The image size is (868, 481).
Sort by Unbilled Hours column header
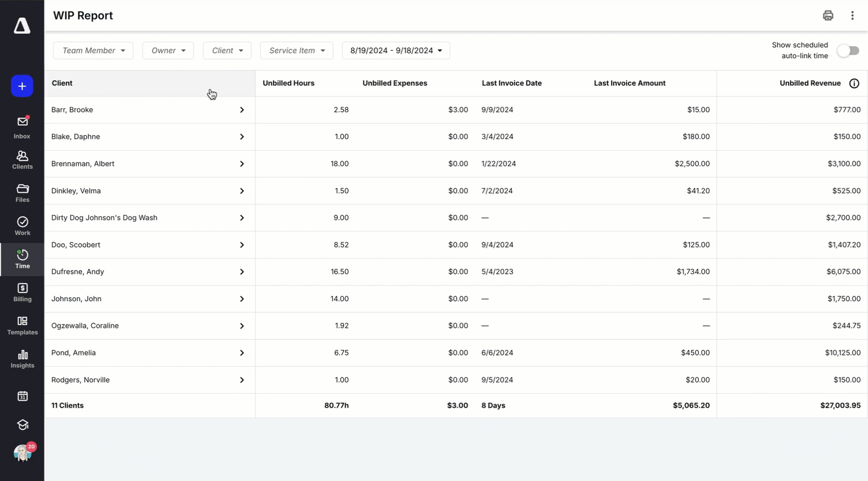[288, 83]
